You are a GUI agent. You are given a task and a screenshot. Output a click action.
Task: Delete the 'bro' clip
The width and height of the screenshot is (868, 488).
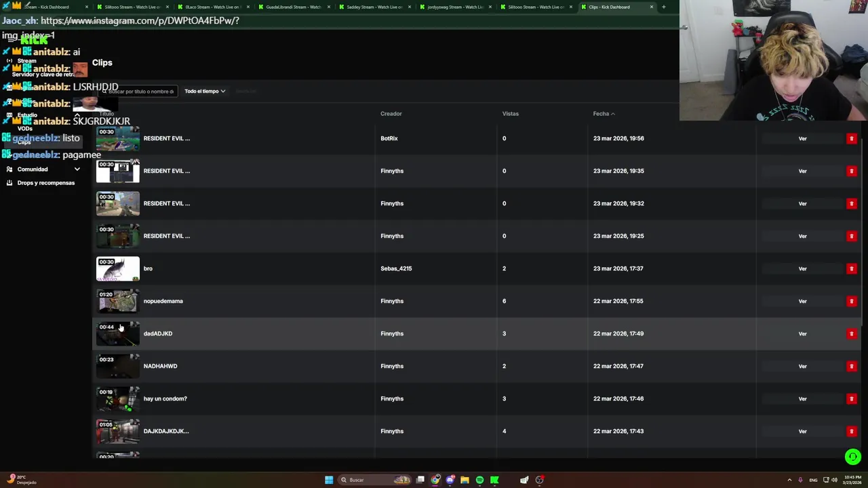[x=851, y=268]
